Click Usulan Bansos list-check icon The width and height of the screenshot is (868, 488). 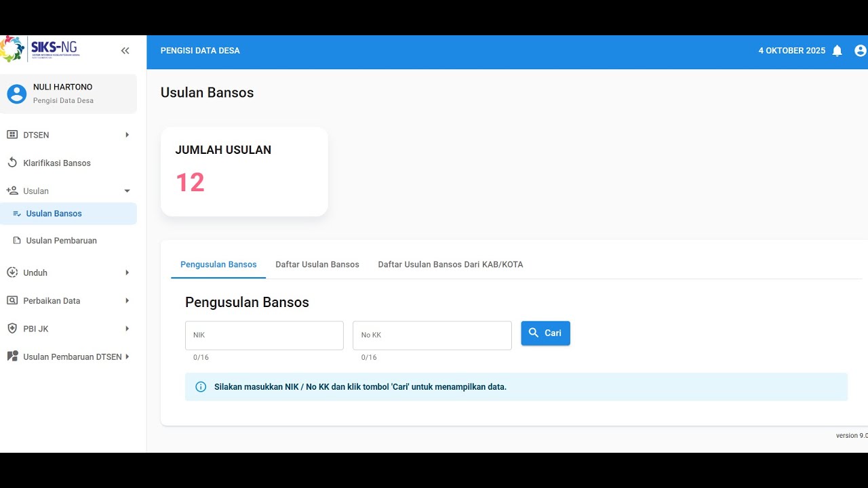(17, 213)
